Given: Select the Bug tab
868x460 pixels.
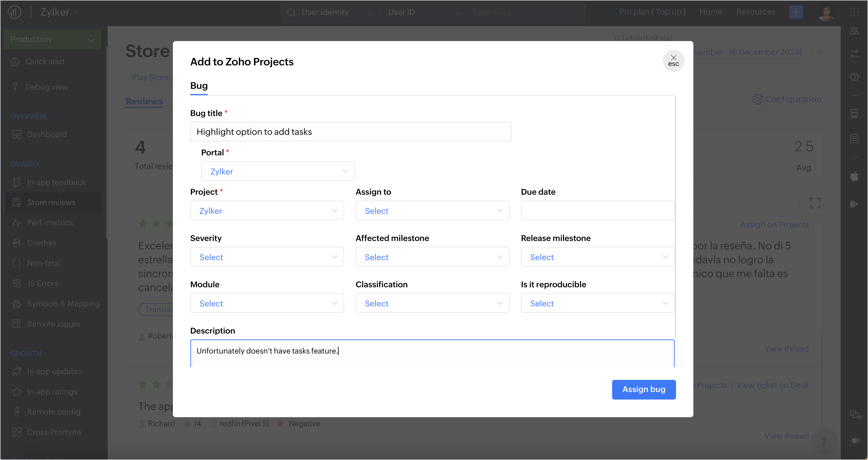Looking at the screenshot, I should click(x=199, y=86).
